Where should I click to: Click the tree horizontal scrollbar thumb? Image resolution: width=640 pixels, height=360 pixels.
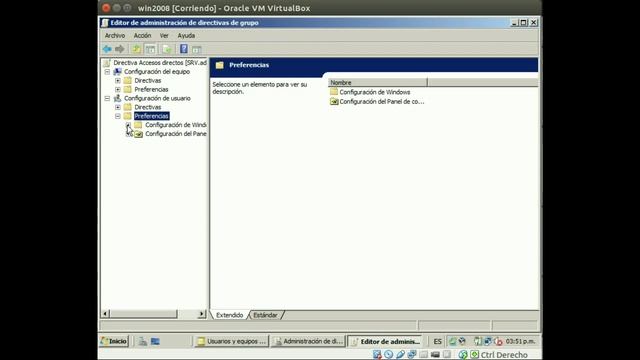(144, 314)
